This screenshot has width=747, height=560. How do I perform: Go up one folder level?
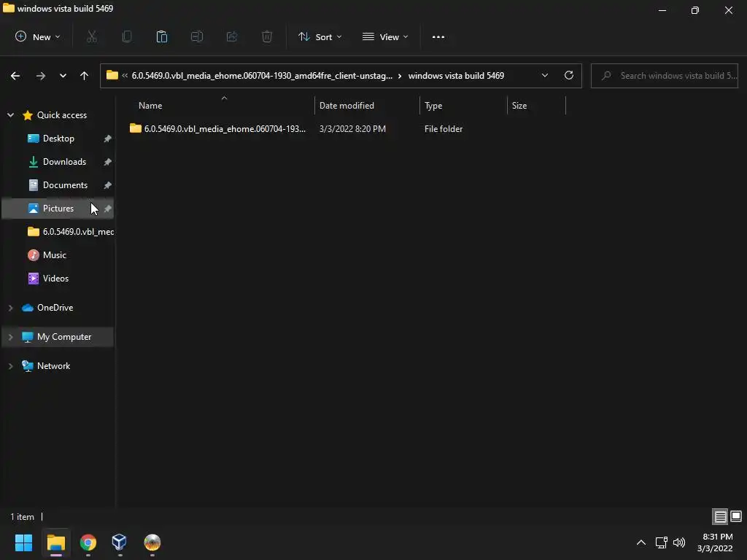coord(85,76)
